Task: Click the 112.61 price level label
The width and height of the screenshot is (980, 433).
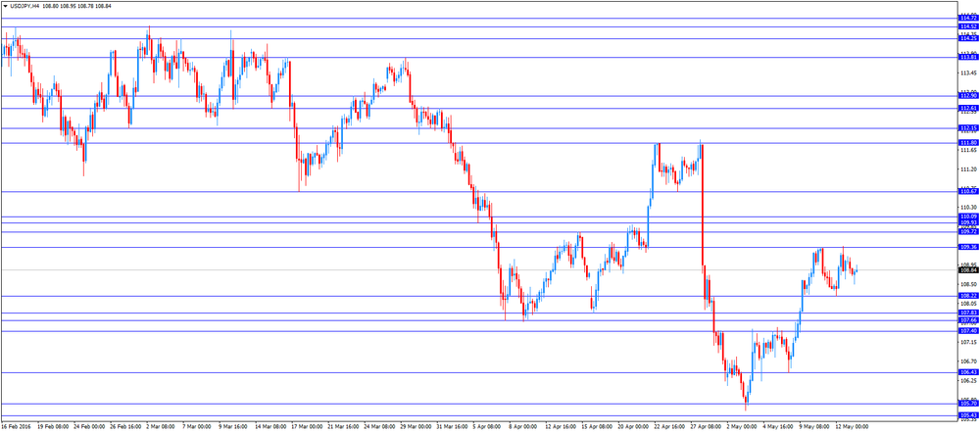Action: [968, 108]
